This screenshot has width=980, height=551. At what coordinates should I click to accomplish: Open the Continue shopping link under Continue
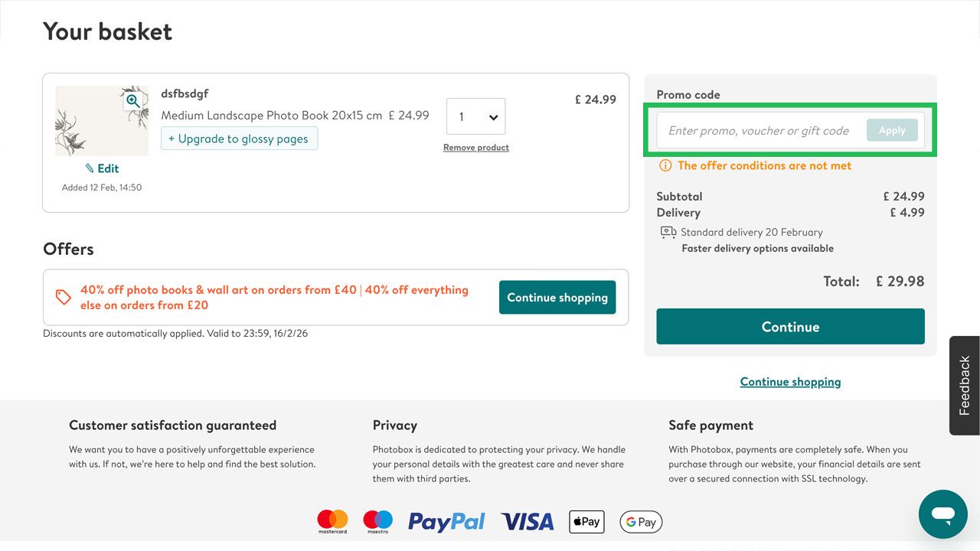coord(790,381)
